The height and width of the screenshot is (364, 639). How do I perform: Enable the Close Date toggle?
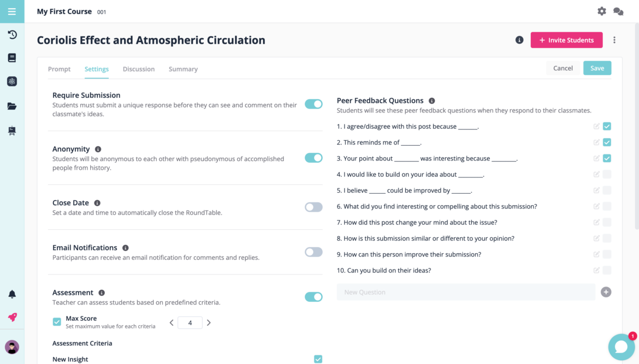(313, 207)
